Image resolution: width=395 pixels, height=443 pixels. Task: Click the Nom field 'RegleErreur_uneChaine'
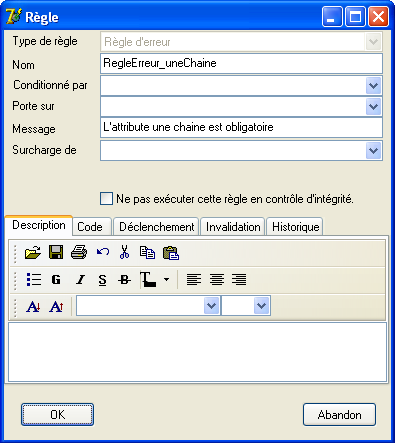241,63
